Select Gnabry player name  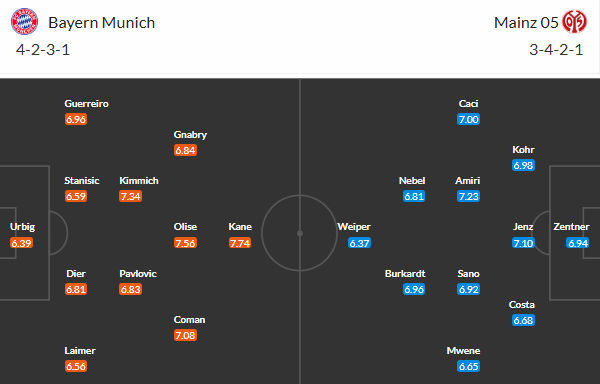pyautogui.click(x=190, y=135)
